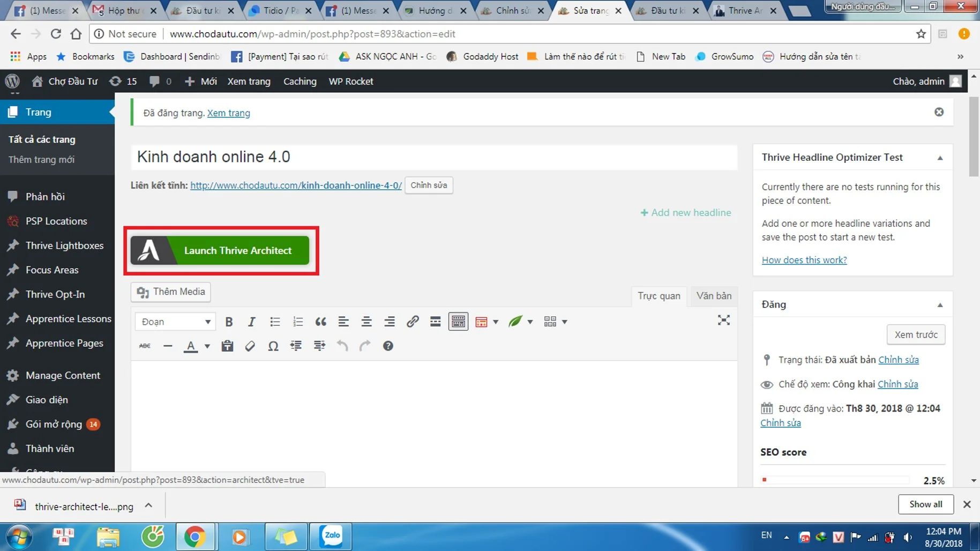980x551 pixels.
Task: Click the text color A icon
Action: (191, 346)
